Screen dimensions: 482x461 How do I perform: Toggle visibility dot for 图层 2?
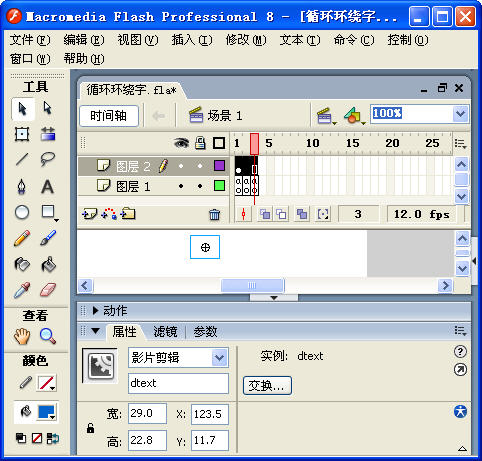coord(181,166)
